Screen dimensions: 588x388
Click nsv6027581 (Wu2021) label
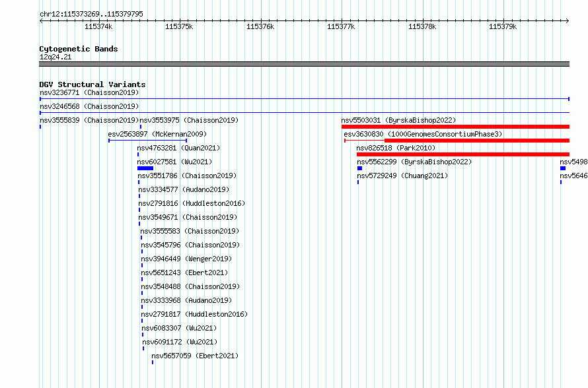[x=175, y=162]
